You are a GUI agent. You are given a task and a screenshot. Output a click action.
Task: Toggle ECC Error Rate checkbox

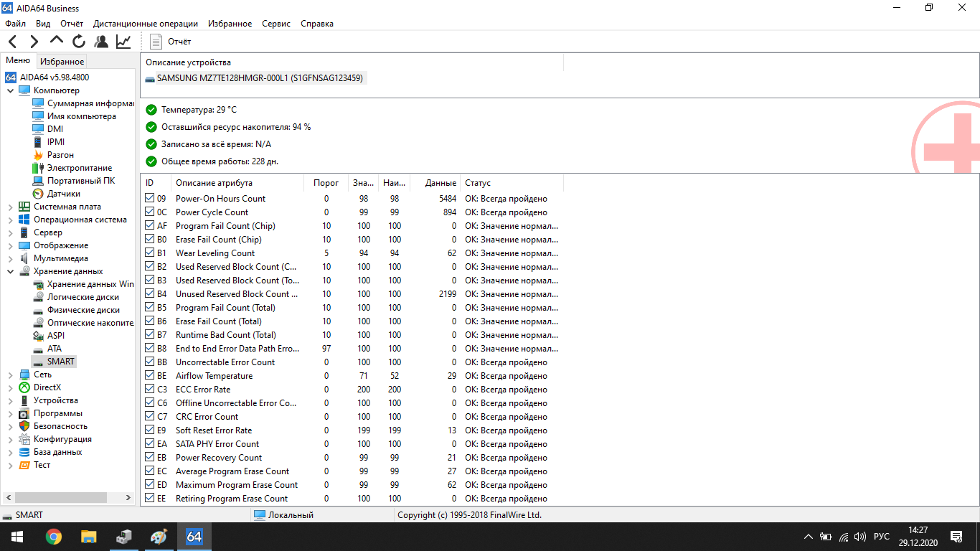(x=150, y=390)
